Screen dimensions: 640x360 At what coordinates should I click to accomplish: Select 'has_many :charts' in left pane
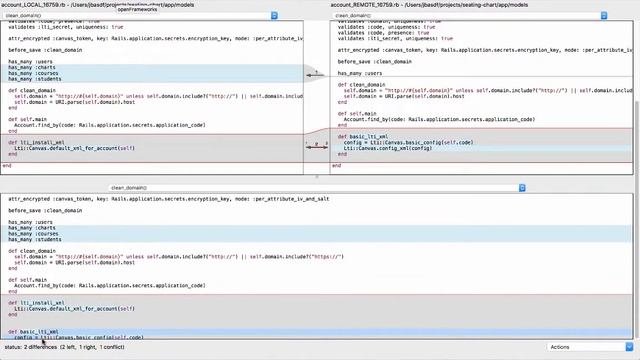tap(32, 67)
